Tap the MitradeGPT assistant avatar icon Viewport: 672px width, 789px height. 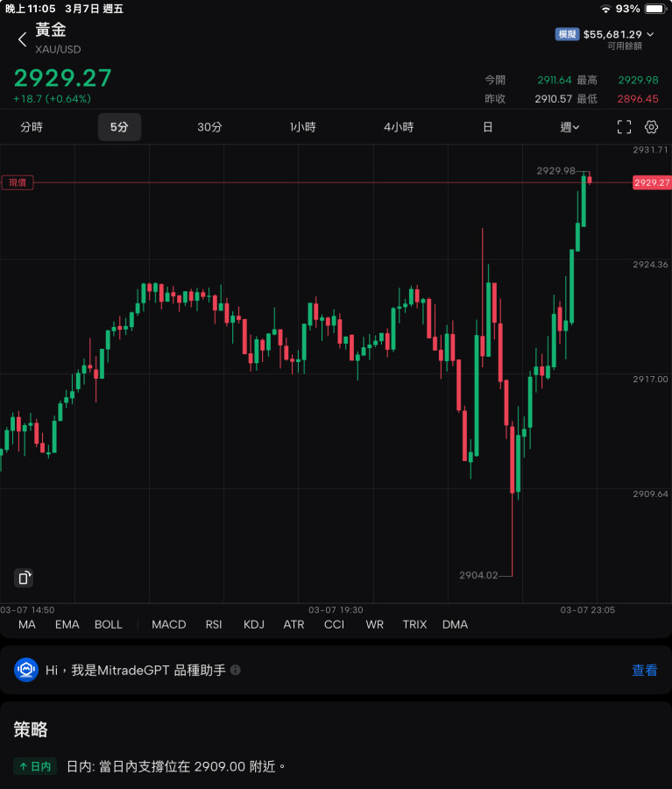point(26,670)
